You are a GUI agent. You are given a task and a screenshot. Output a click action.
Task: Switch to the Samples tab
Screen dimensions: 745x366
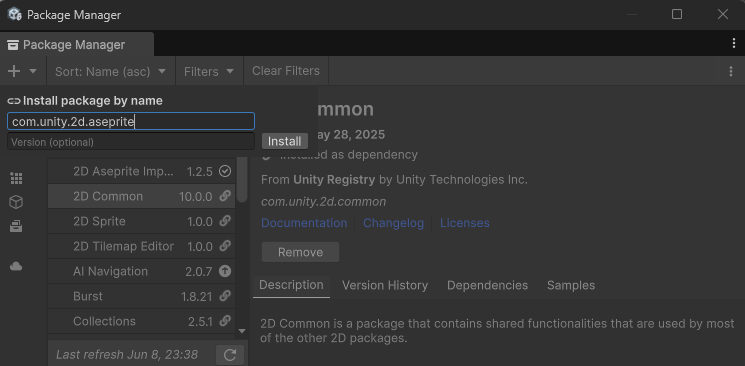point(571,285)
